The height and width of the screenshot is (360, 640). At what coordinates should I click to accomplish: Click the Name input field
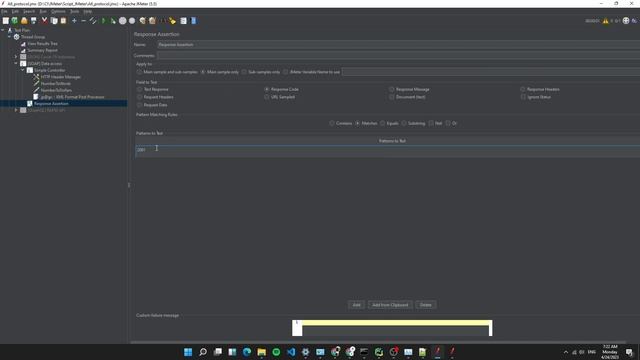[398, 44]
